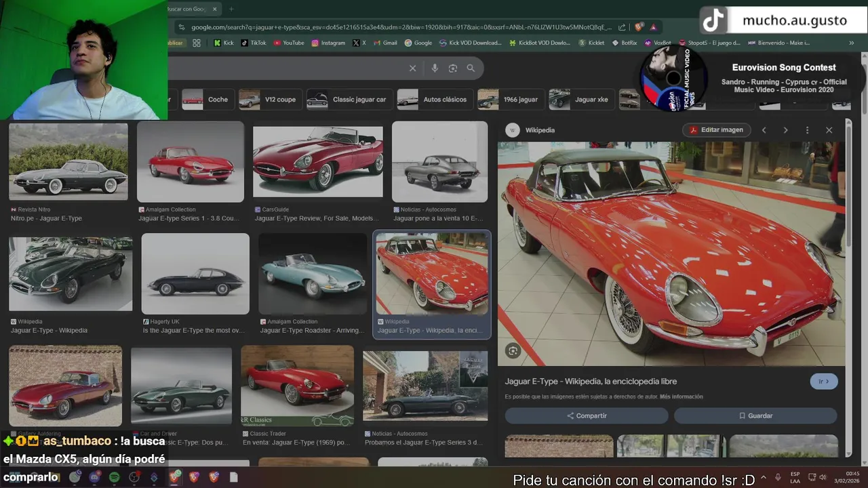This screenshot has height=488, width=868.
Task: Open the bookmarks bar apps grid icon
Action: [x=197, y=43]
